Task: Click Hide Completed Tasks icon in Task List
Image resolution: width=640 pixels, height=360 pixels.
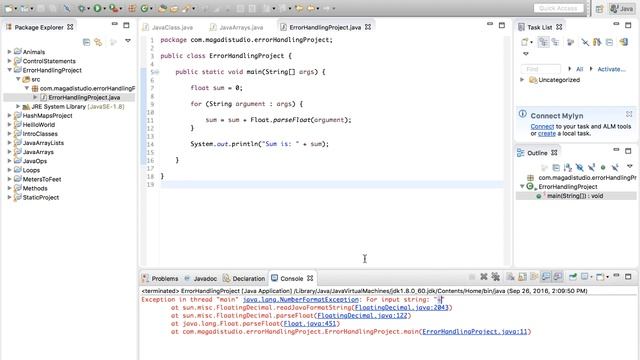Action: pos(585,42)
